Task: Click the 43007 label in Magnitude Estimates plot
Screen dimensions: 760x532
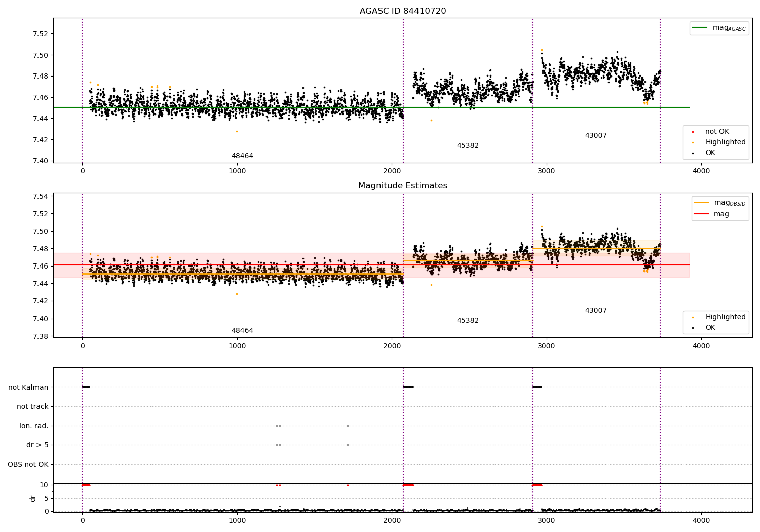Action: (x=596, y=311)
